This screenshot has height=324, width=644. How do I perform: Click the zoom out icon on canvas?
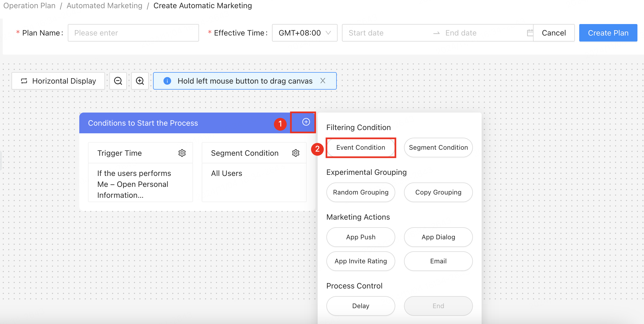[x=119, y=81]
